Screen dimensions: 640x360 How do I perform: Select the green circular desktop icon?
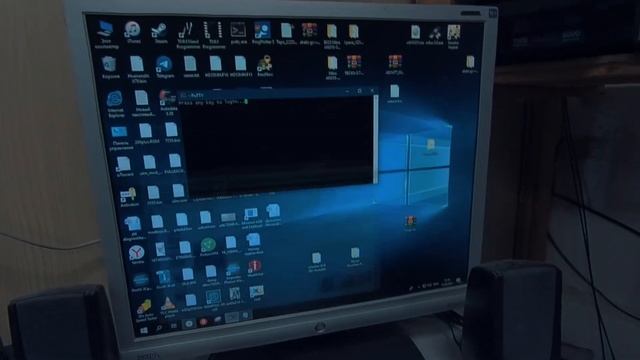pyautogui.click(x=209, y=247)
